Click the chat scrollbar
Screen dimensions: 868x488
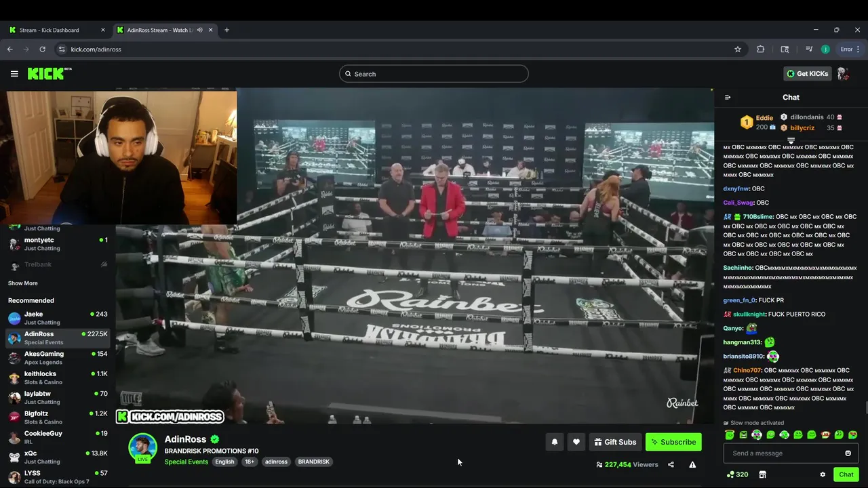coord(865,407)
